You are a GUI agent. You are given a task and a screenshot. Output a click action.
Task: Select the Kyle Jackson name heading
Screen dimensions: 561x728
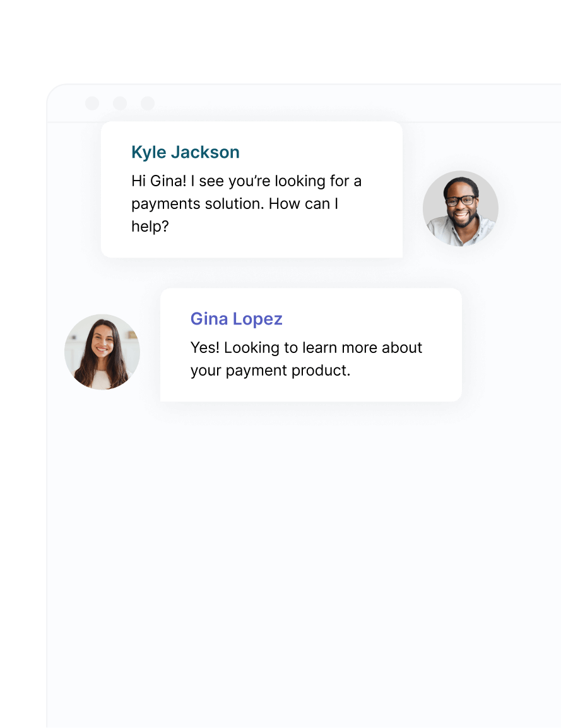click(185, 152)
